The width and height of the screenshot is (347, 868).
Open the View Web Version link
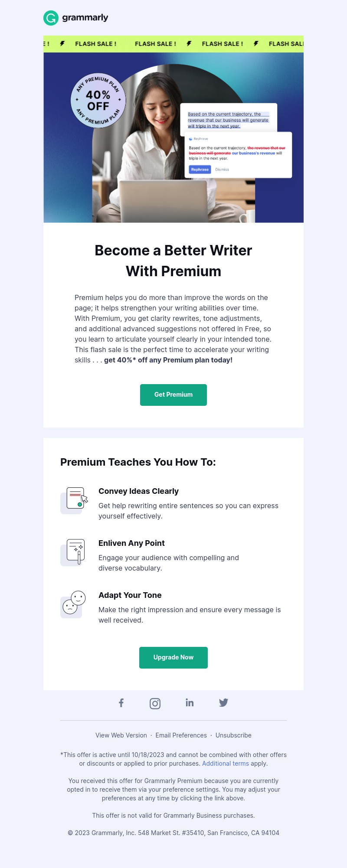point(121,735)
